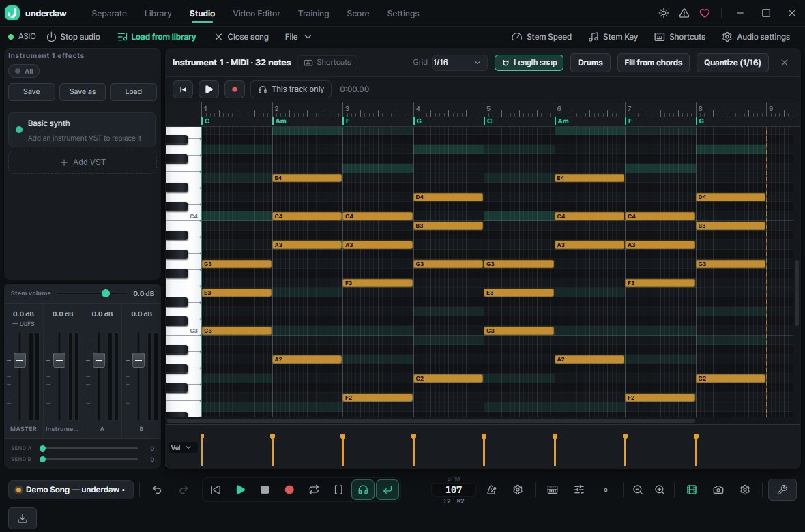This screenshot has height=532, width=805.
Task: Click the pink heart icon
Action: point(704,14)
